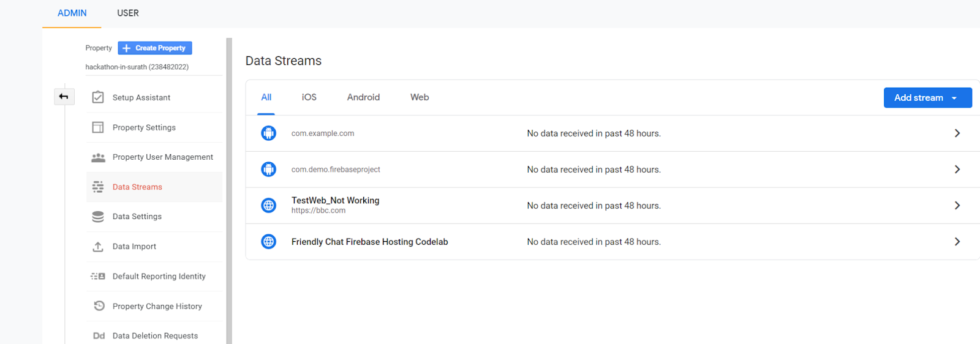The height and width of the screenshot is (344, 980).
Task: Expand Friendly Chat Firebase Hosting Codelab chevron
Action: point(957,242)
